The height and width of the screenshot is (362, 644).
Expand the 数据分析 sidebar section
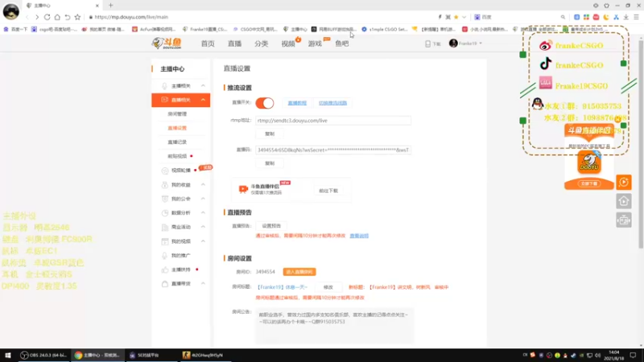[x=203, y=212]
